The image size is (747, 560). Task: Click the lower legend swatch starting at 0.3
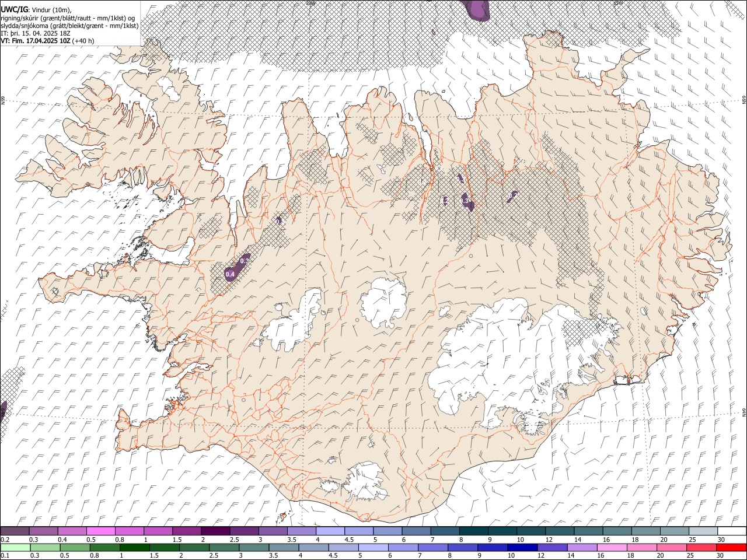(x=45, y=547)
